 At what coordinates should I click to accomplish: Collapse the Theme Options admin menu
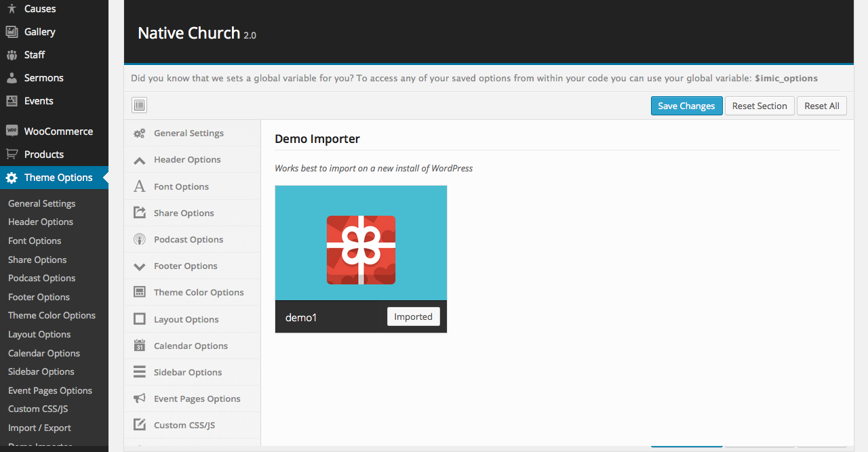point(58,178)
